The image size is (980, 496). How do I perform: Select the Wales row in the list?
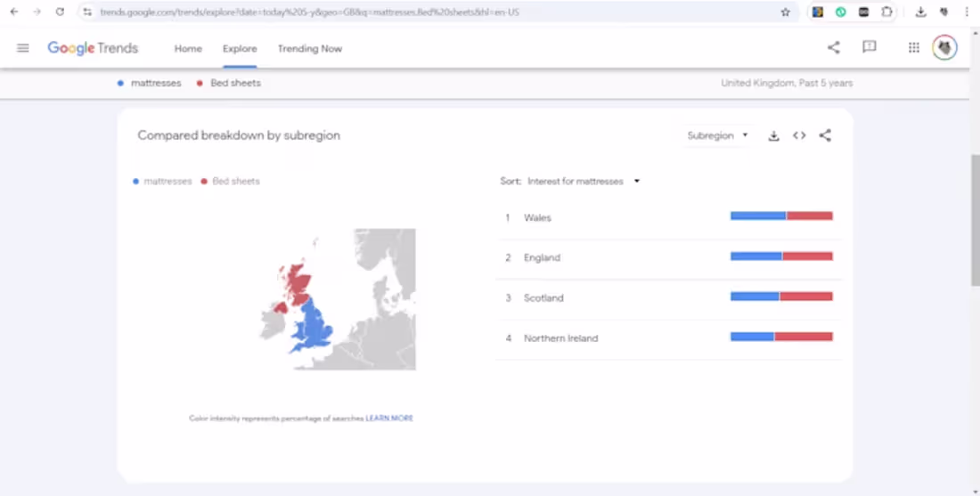coord(537,218)
